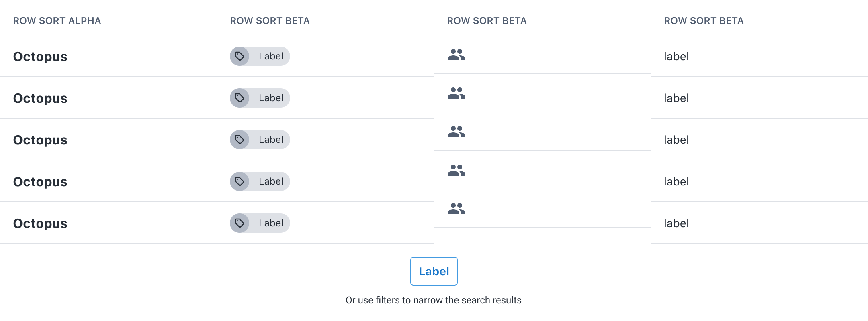Click the people group icon in the first row
The image size is (868, 321).
pos(456,55)
